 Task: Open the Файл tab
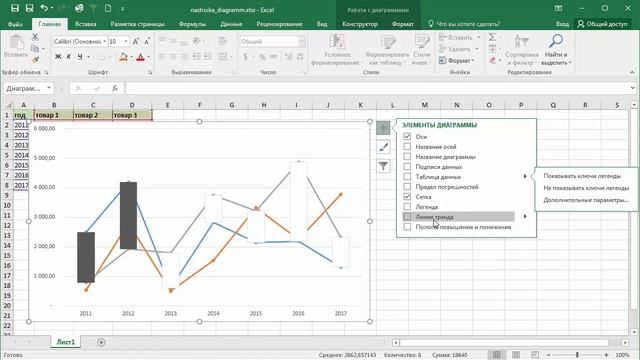click(15, 24)
